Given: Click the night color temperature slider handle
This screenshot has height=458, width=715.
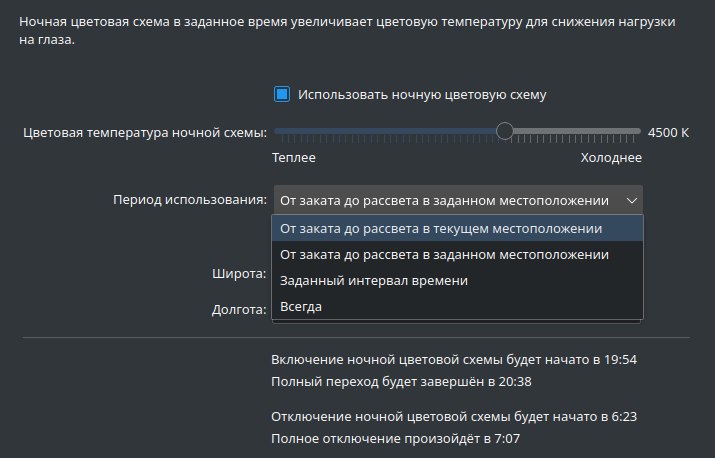Looking at the screenshot, I should click(x=504, y=131).
